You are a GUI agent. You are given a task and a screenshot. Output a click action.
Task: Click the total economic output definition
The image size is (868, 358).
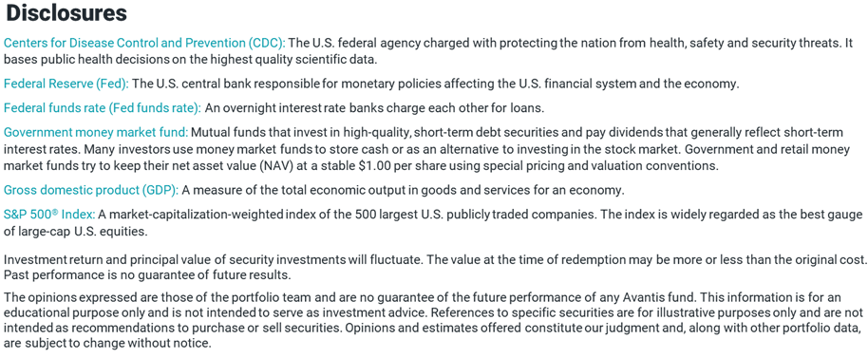(403, 190)
